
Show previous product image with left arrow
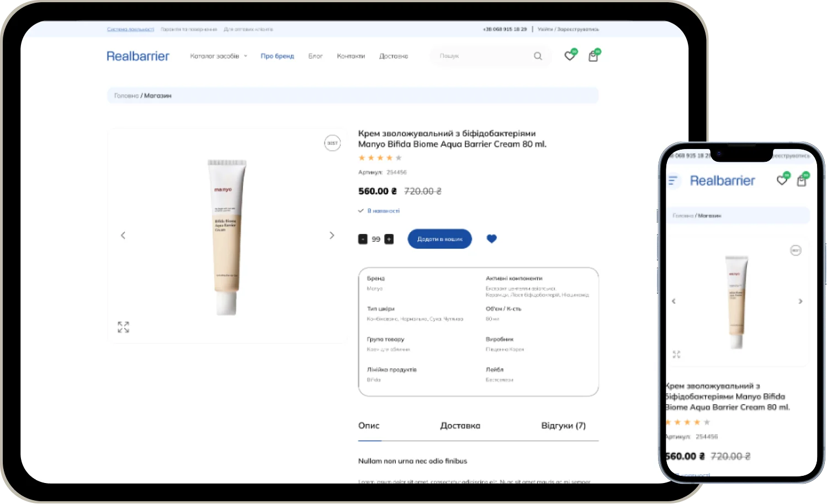click(x=123, y=235)
